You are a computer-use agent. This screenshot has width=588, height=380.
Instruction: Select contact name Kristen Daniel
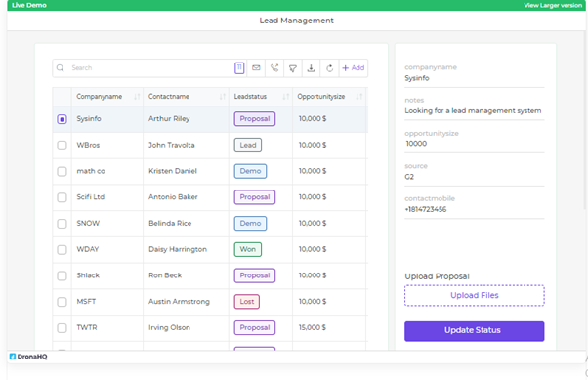tap(173, 171)
